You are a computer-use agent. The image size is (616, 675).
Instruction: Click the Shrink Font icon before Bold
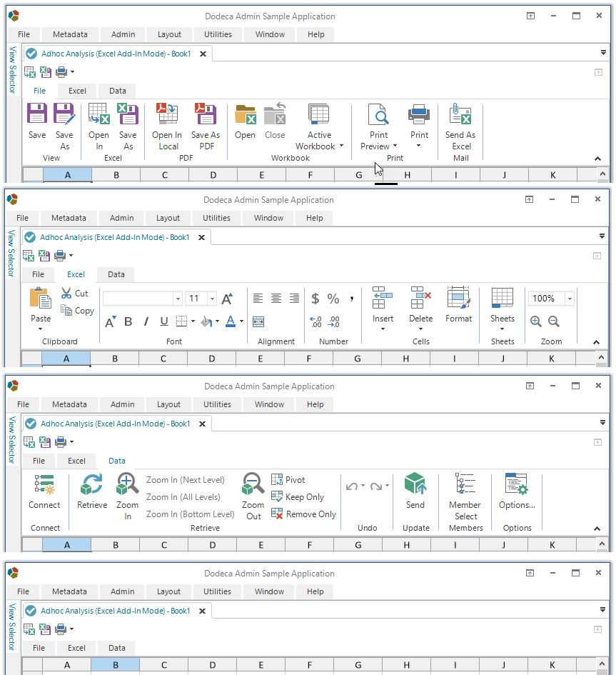click(110, 321)
